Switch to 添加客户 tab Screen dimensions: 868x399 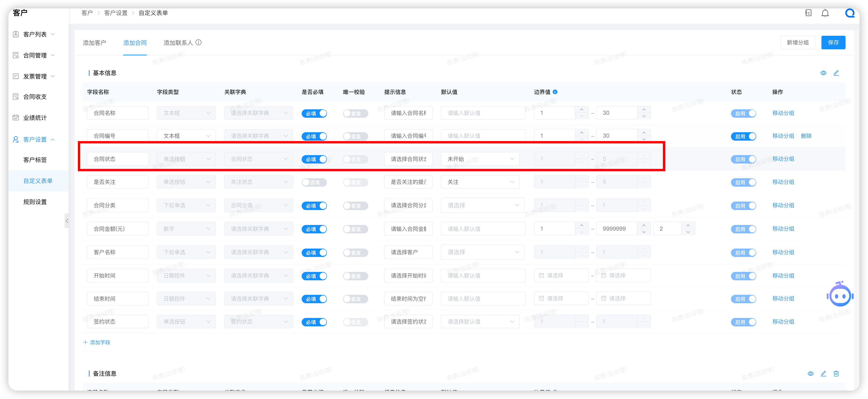(94, 43)
